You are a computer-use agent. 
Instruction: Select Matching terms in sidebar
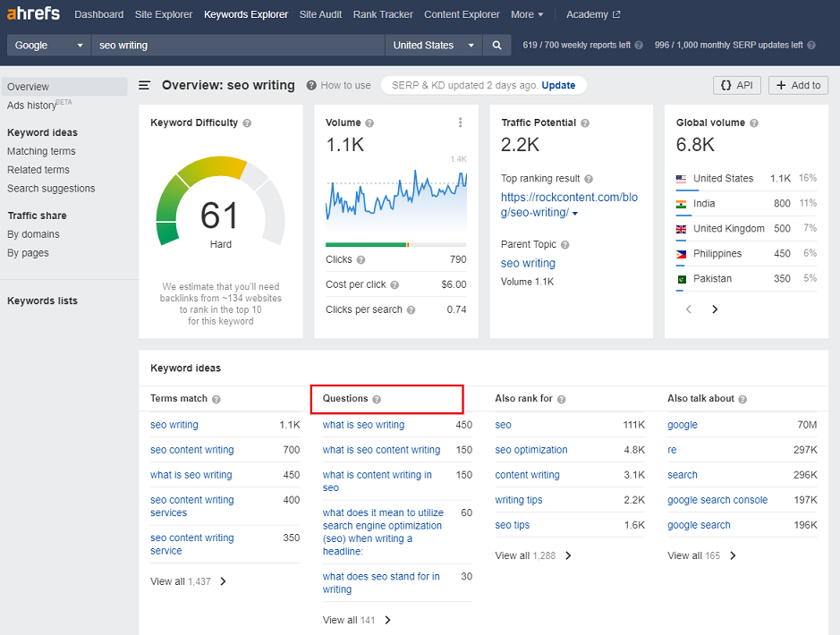tap(41, 151)
